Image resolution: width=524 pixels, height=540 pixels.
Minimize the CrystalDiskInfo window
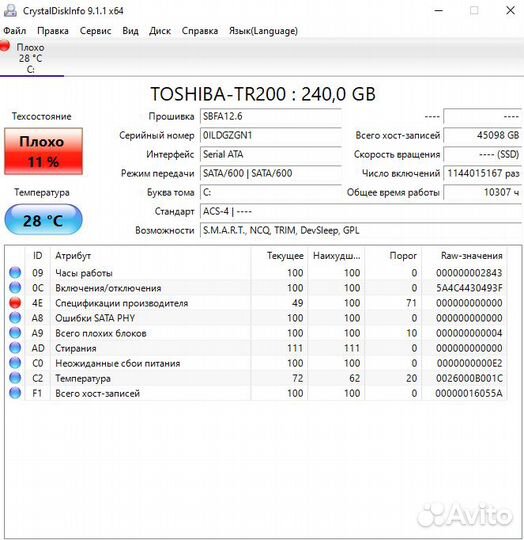pyautogui.click(x=438, y=11)
